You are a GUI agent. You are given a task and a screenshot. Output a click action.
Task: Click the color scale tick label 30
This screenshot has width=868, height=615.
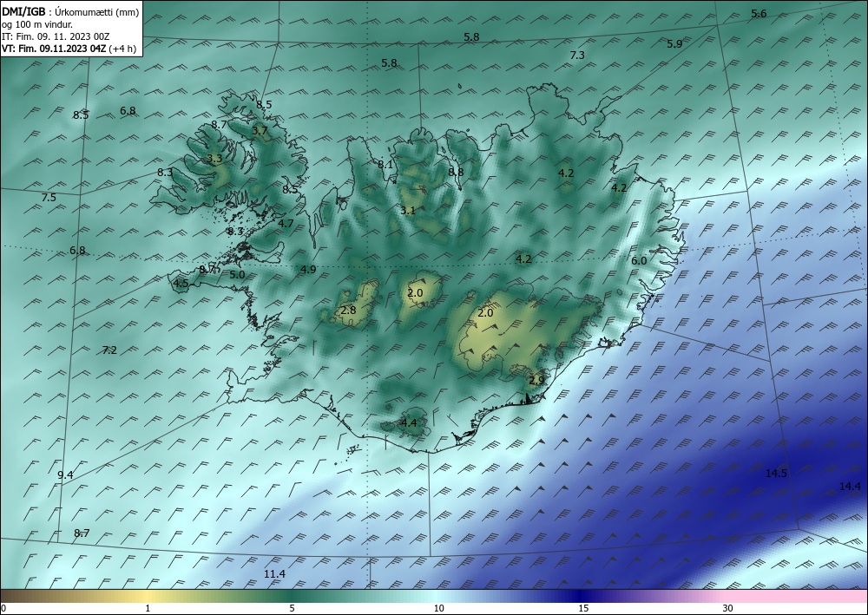point(728,609)
